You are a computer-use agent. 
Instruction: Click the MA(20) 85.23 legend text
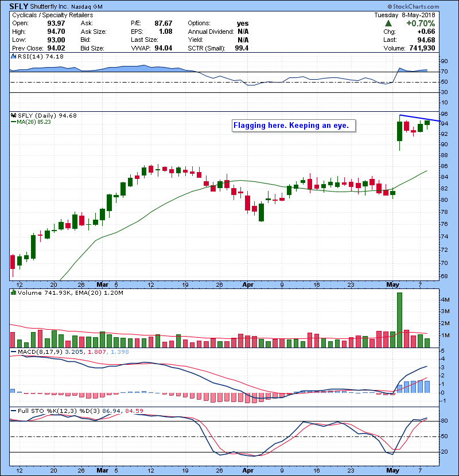pyautogui.click(x=34, y=122)
